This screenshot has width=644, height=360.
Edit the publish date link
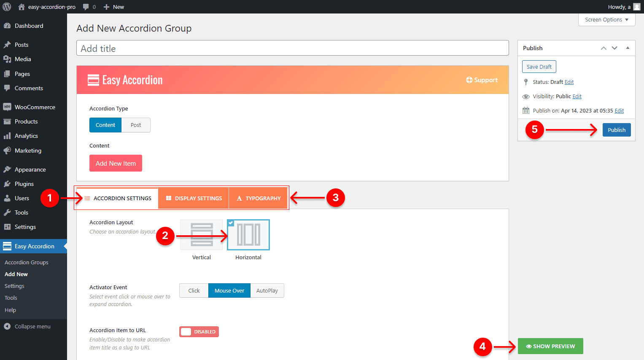(x=619, y=110)
